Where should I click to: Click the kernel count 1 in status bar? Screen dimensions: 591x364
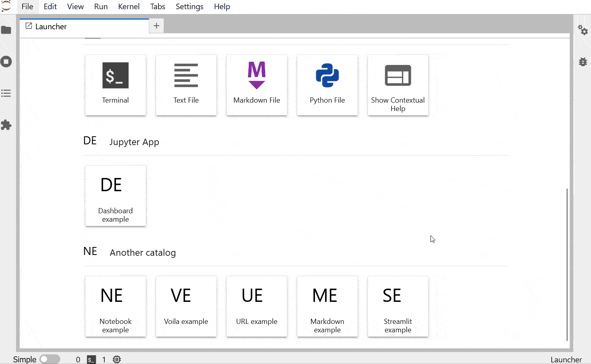pos(104,360)
